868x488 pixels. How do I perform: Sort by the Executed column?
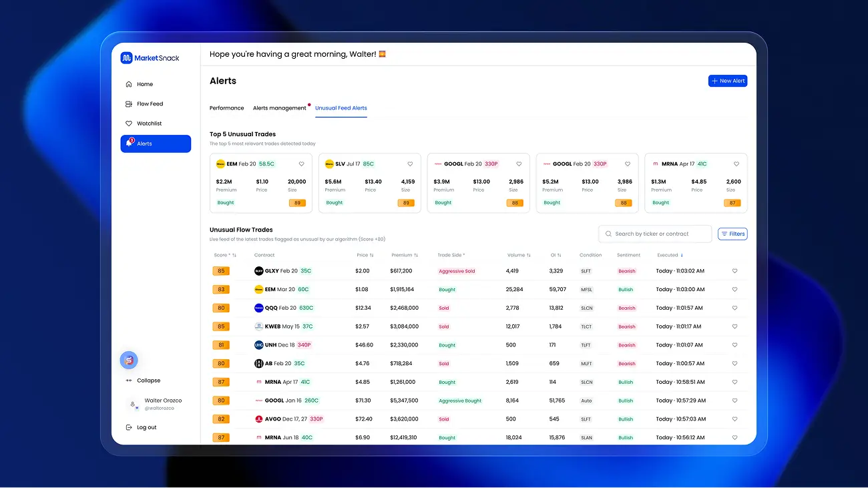[670, 255]
